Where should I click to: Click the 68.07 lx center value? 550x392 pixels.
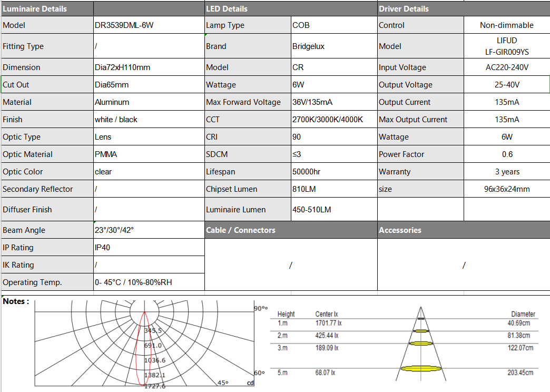[x=325, y=373]
